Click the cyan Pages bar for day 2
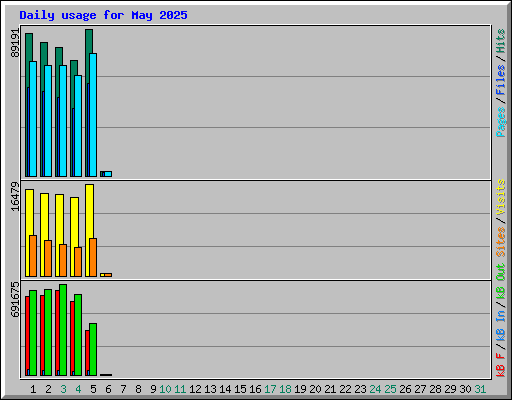The width and height of the screenshot is (512, 400). [x=48, y=121]
